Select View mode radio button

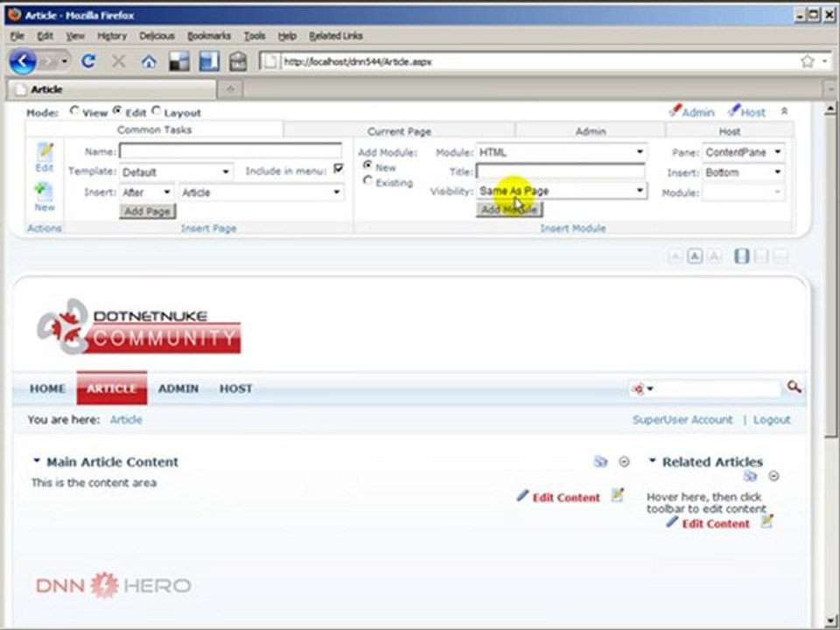(74, 110)
